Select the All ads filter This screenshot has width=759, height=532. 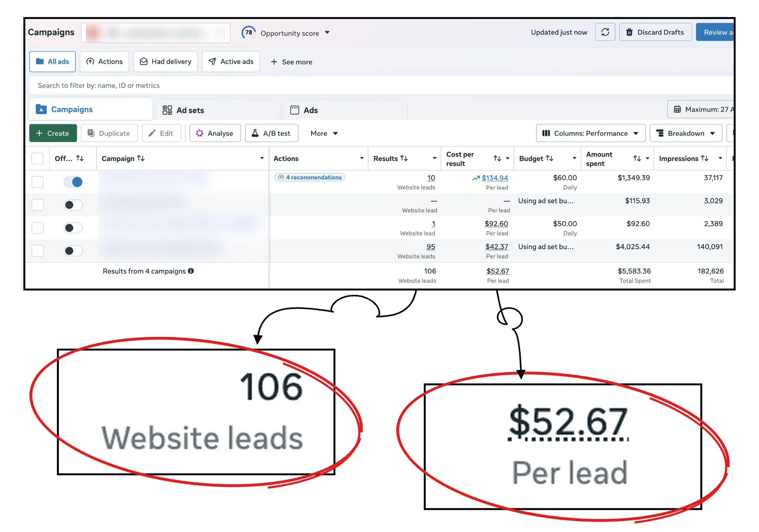[52, 62]
